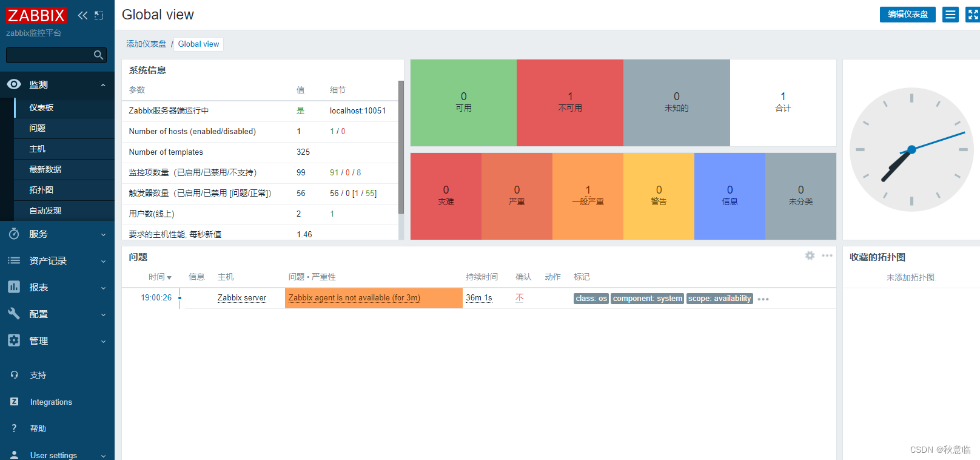Image resolution: width=980 pixels, height=460 pixels.
Task: Click the analog clock widget
Action: click(911, 150)
